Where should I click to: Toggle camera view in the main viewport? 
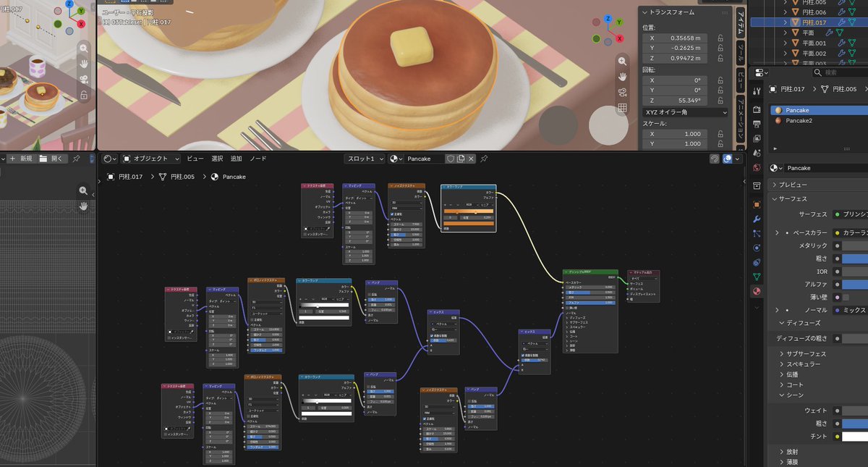(x=622, y=92)
